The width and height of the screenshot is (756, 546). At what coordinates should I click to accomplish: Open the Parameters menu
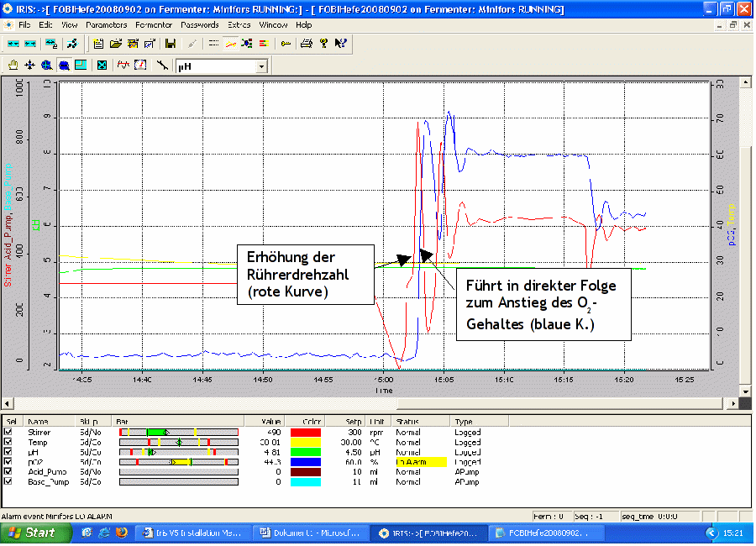107,25
